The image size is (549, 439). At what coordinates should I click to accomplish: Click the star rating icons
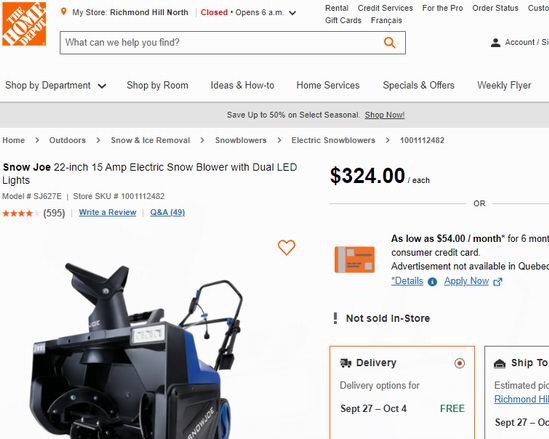[x=21, y=213]
